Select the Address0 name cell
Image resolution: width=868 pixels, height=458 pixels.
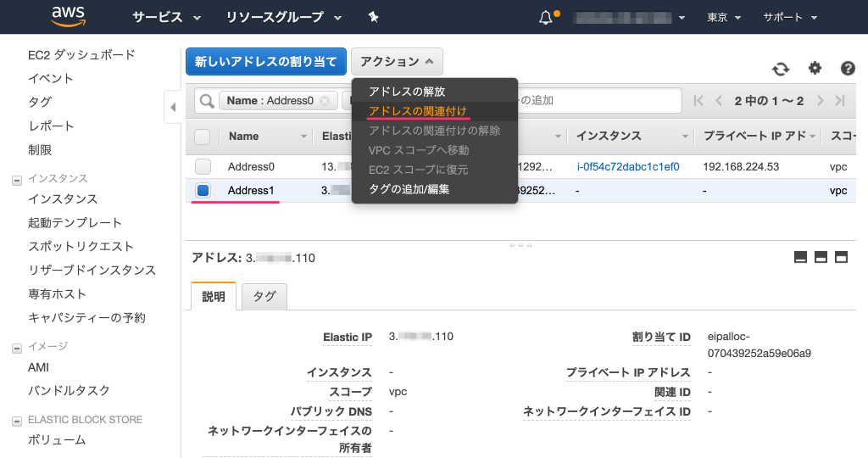(251, 167)
